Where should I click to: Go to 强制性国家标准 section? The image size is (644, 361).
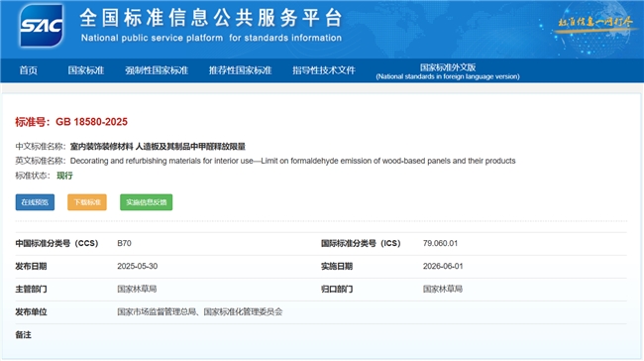click(x=157, y=70)
